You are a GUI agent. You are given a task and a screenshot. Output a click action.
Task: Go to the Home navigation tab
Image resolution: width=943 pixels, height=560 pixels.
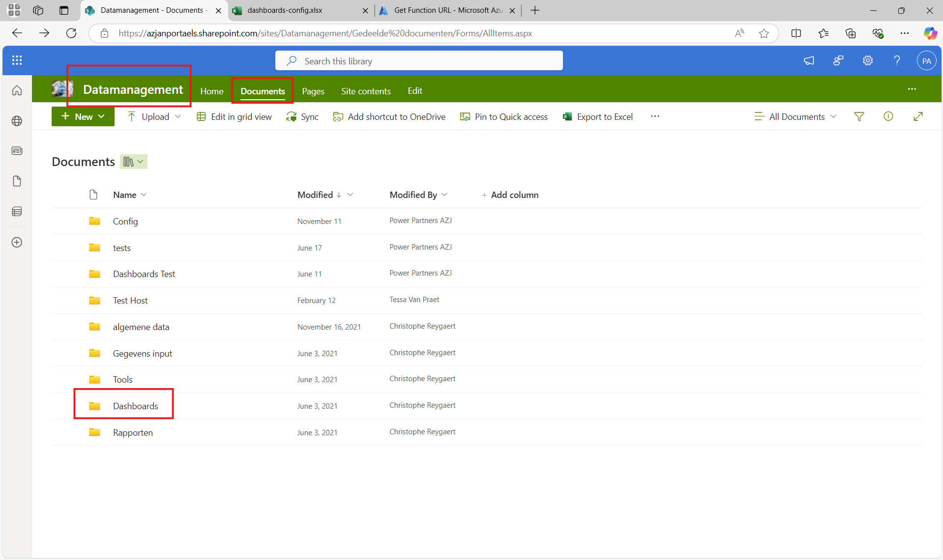(212, 91)
